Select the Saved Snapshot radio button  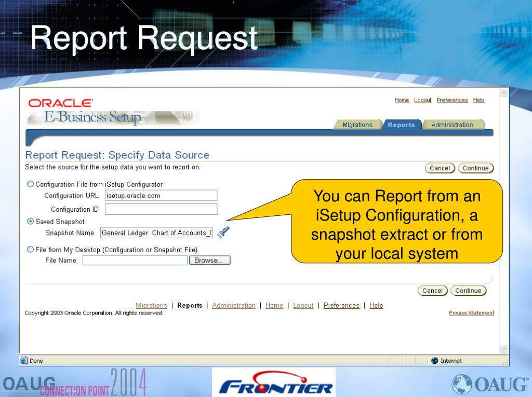tap(30, 222)
